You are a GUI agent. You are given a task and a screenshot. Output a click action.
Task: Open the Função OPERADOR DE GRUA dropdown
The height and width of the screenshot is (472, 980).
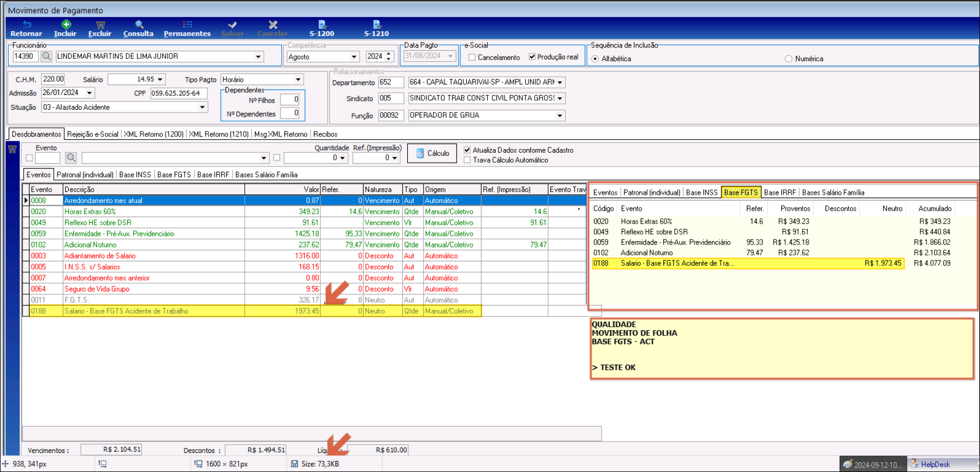560,116
